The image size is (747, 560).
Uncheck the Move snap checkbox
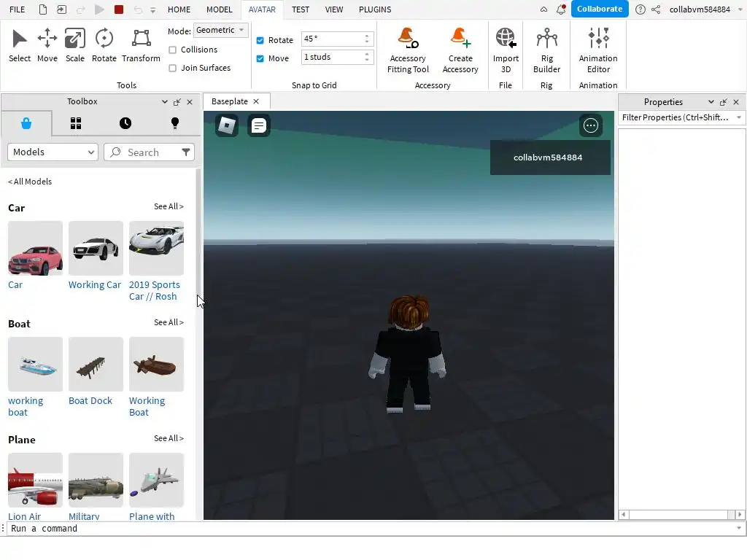click(x=260, y=58)
